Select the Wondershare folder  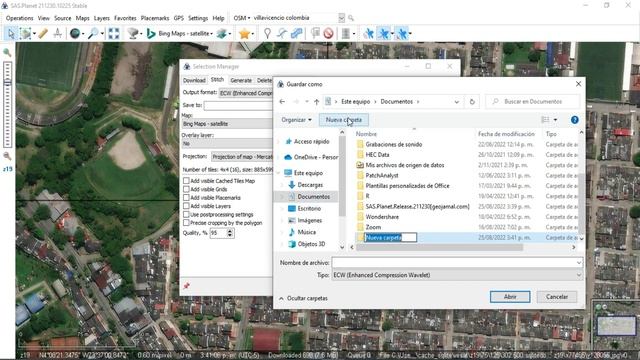(x=382, y=217)
